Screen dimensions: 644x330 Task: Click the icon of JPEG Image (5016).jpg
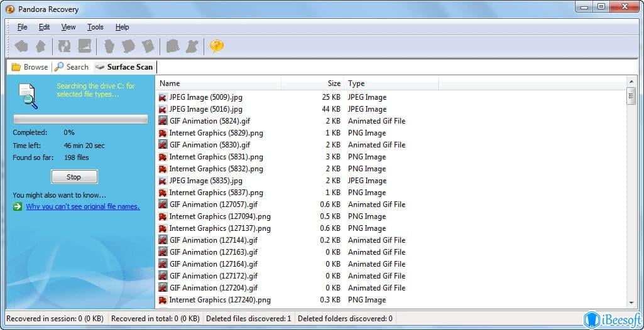(163, 109)
